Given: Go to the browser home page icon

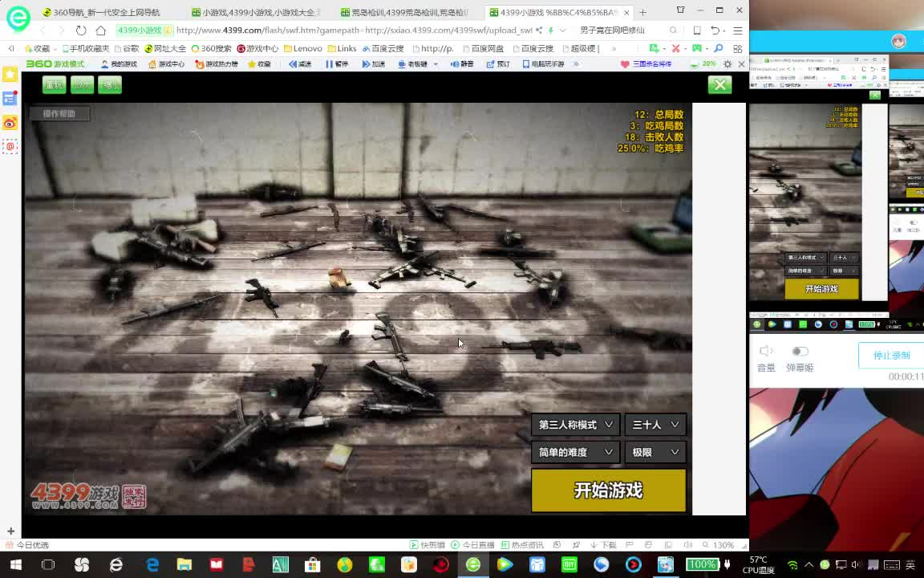Looking at the screenshot, I should point(101,30).
